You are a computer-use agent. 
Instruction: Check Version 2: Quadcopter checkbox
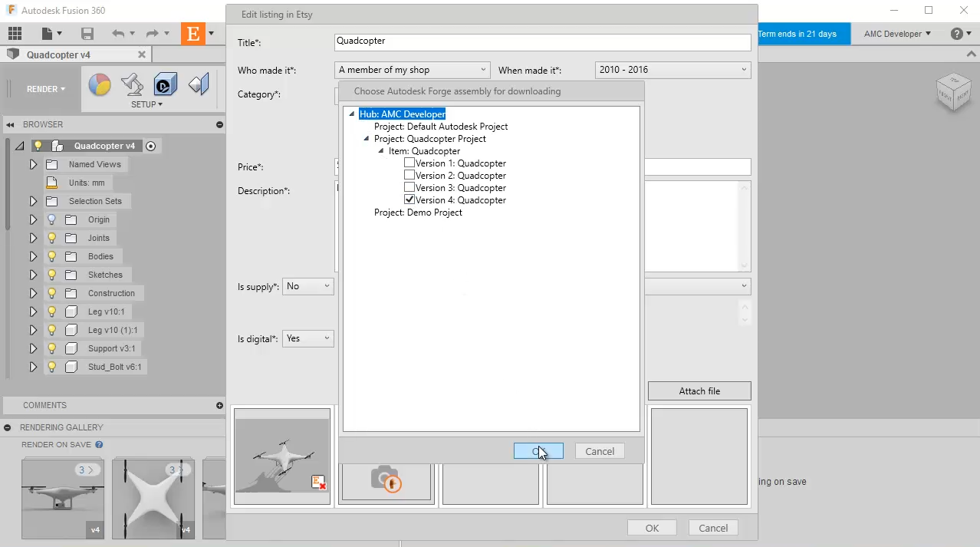(409, 175)
